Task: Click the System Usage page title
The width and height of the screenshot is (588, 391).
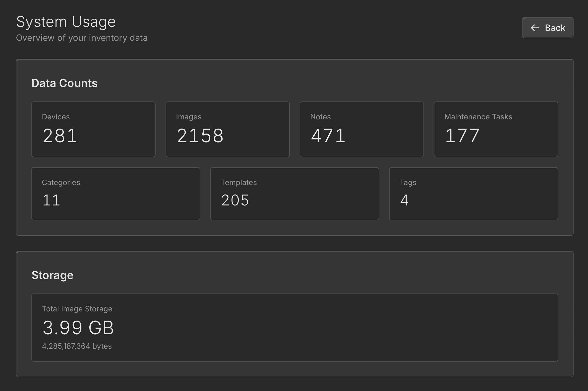Action: pyautogui.click(x=66, y=22)
